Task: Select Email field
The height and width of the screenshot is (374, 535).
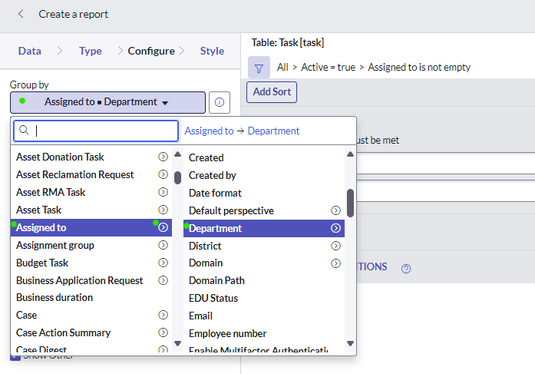Action: [x=200, y=316]
